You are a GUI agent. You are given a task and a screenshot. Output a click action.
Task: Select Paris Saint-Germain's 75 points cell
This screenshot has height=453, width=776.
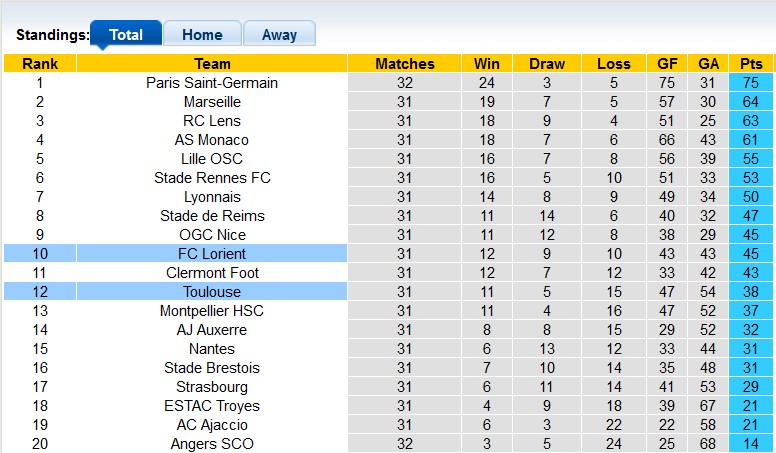751,83
